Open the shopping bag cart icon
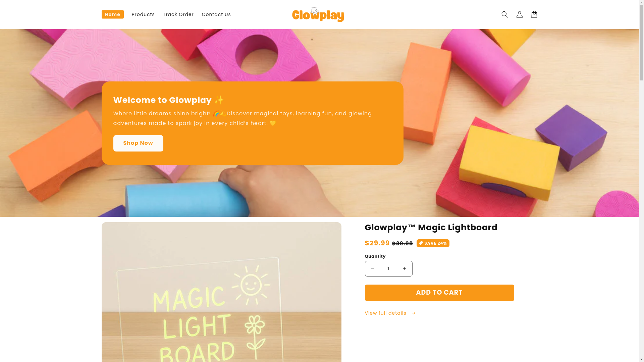Image resolution: width=644 pixels, height=362 pixels. [534, 14]
